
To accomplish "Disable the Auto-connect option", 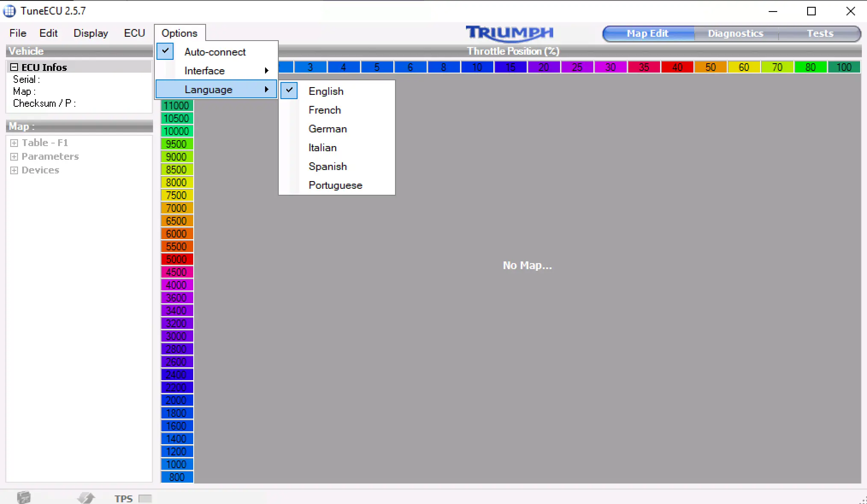I will coord(165,51).
